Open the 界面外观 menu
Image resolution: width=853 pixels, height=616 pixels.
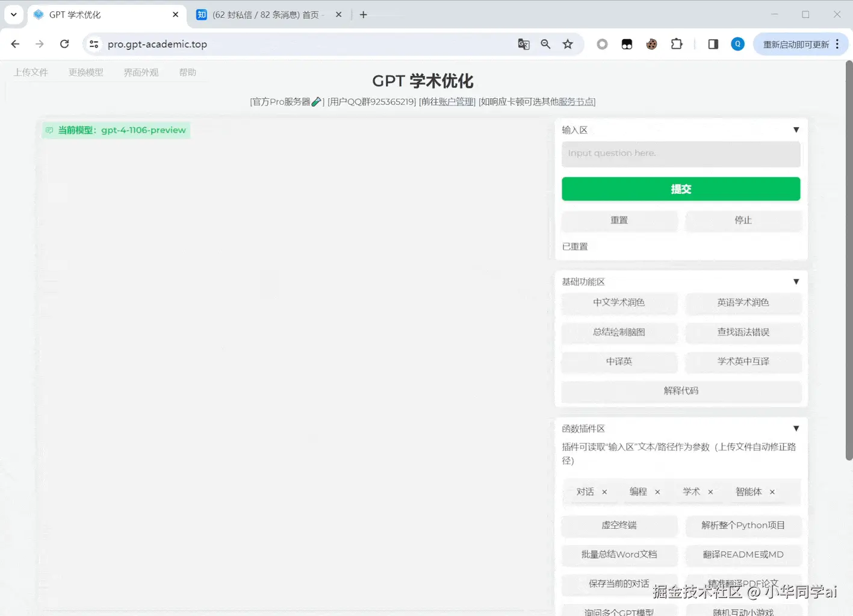coord(141,72)
